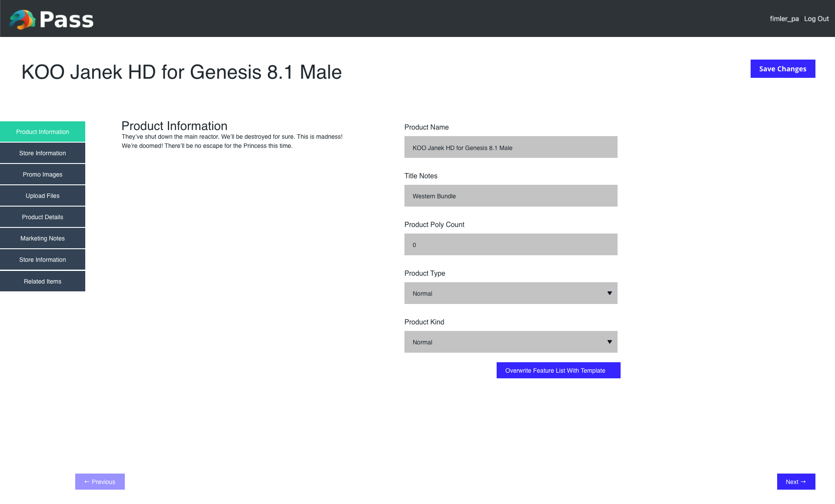Click the page title KOO Janek HD heading
The width and height of the screenshot is (835, 504).
point(182,72)
